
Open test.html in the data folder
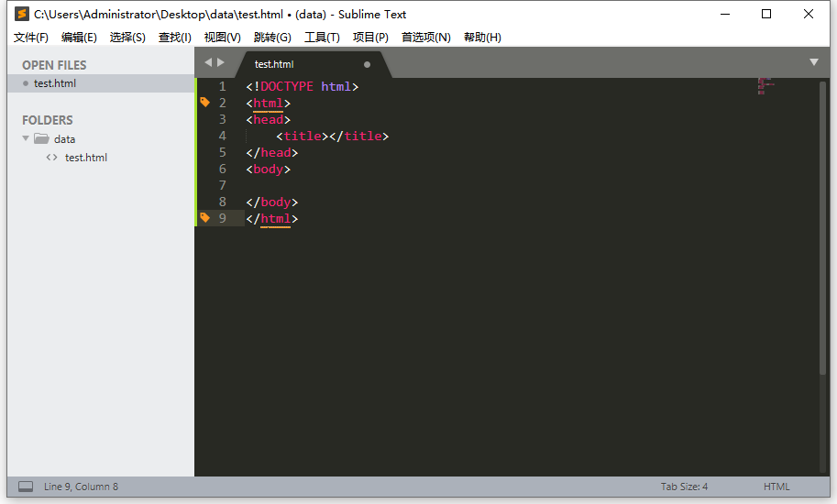86,158
